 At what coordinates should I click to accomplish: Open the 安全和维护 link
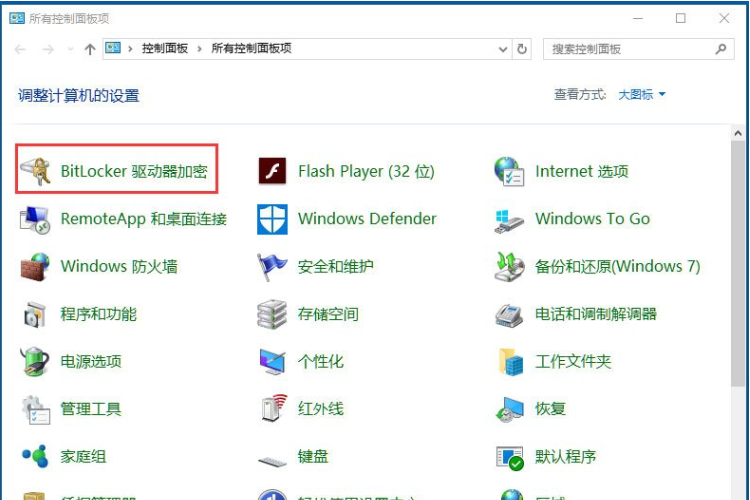[335, 267]
